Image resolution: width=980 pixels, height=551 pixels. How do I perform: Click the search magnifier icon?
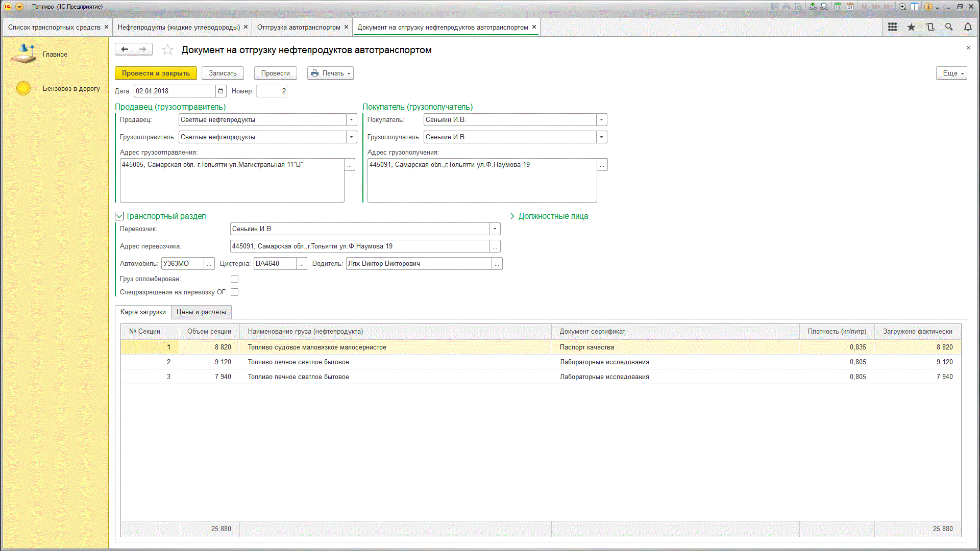point(949,27)
